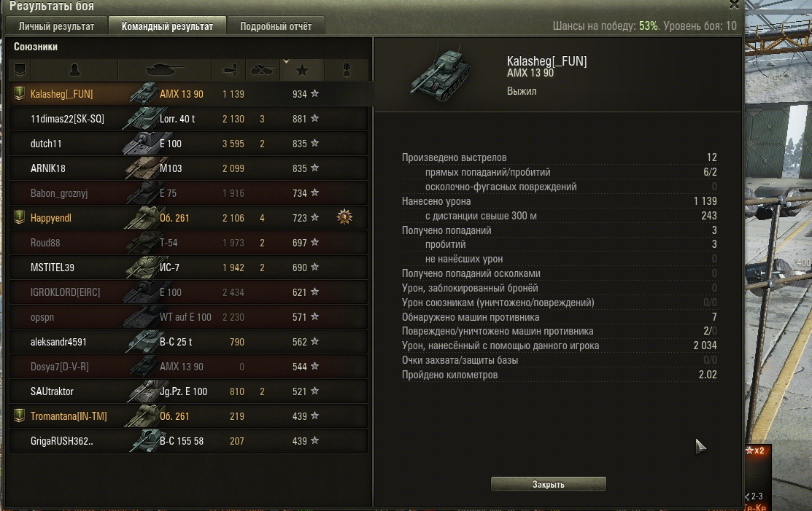Select 11dimas22[SK-SQ] Lorr. 40 t row
812x511 pixels.
[x=188, y=118]
